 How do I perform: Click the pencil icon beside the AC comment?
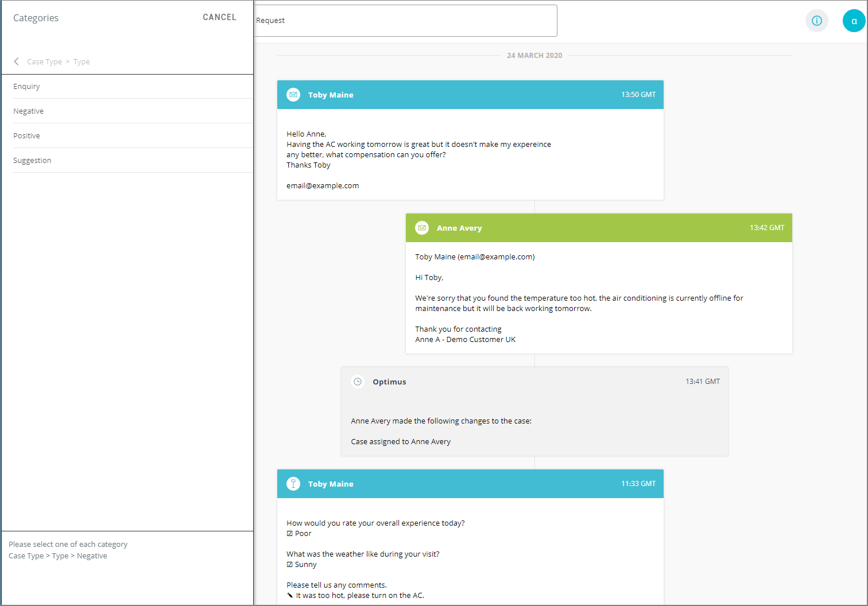[290, 595]
